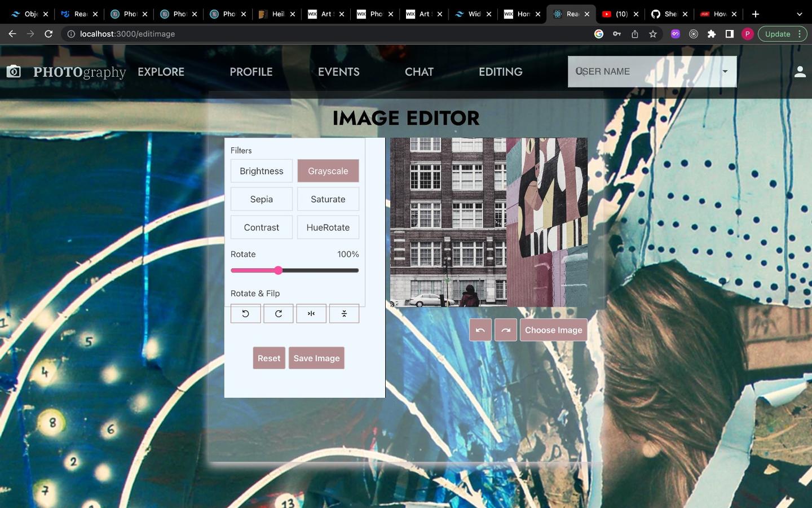Close the active React tab
812x508 pixels.
pyautogui.click(x=586, y=14)
